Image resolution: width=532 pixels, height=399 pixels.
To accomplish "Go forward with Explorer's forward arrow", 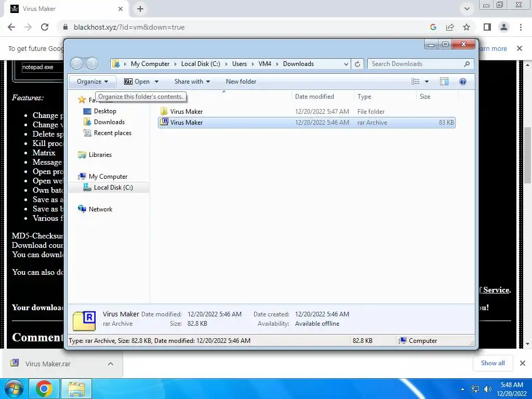I will coord(91,63).
